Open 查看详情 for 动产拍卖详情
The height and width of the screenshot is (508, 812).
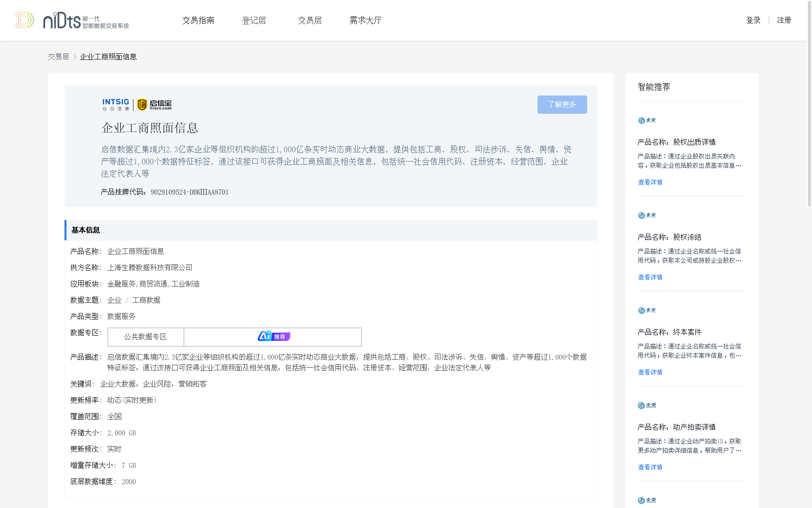(650, 467)
